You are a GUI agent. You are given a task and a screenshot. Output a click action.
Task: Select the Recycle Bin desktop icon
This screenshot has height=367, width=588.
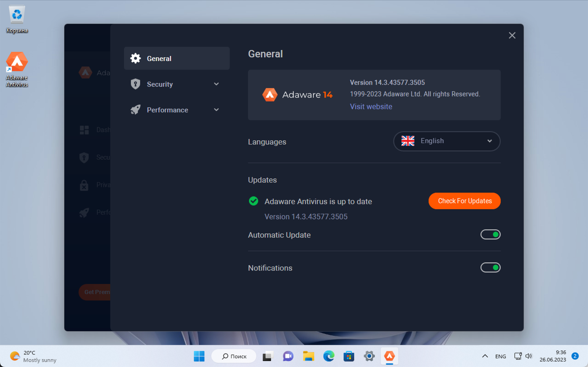click(17, 19)
